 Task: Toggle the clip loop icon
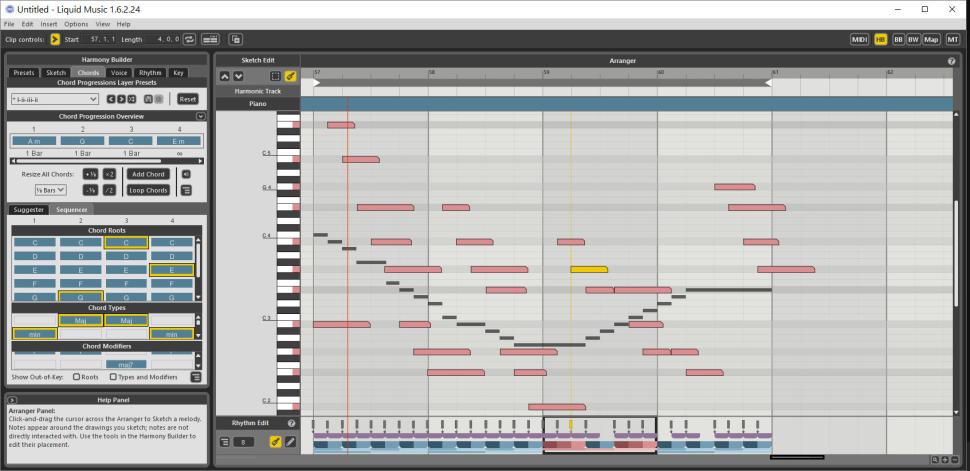[x=189, y=39]
